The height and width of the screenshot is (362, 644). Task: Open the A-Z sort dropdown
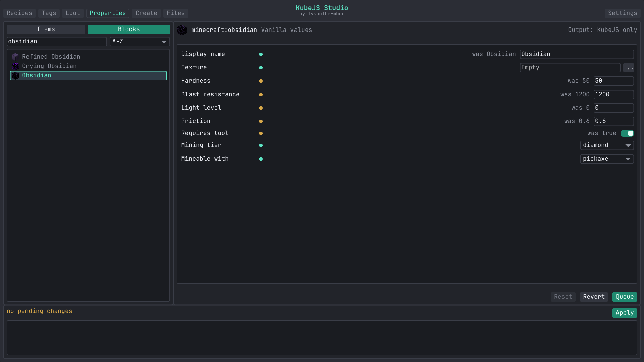tap(140, 42)
